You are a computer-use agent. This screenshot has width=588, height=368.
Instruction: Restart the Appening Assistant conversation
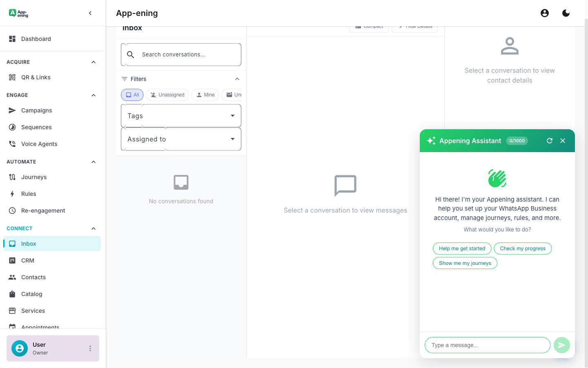[550, 140]
